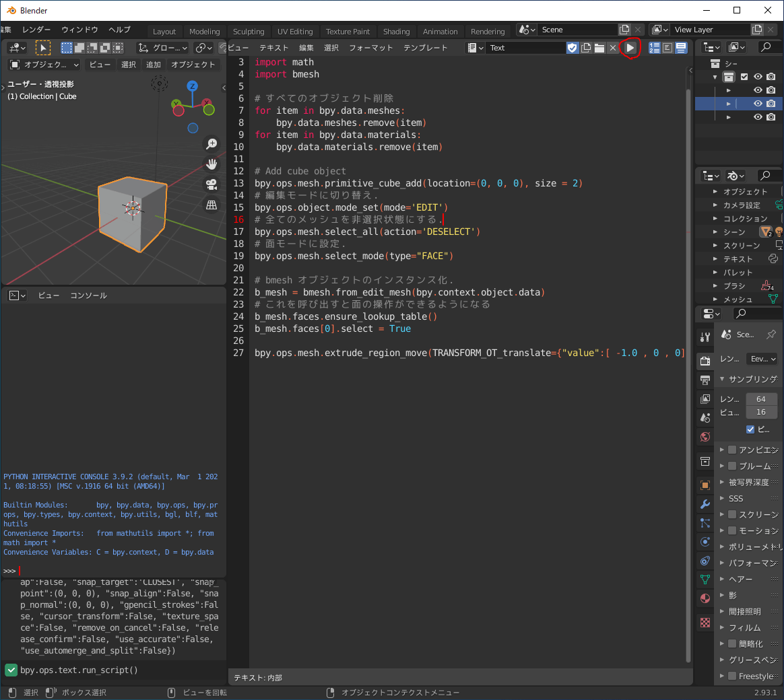Screen dimensions: 784x700
Task: Enable the アンビエント checkbox
Action: (732, 450)
